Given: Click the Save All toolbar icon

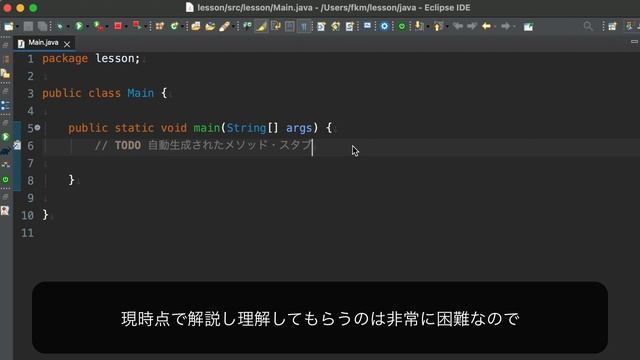Looking at the screenshot, I should [x=42, y=27].
